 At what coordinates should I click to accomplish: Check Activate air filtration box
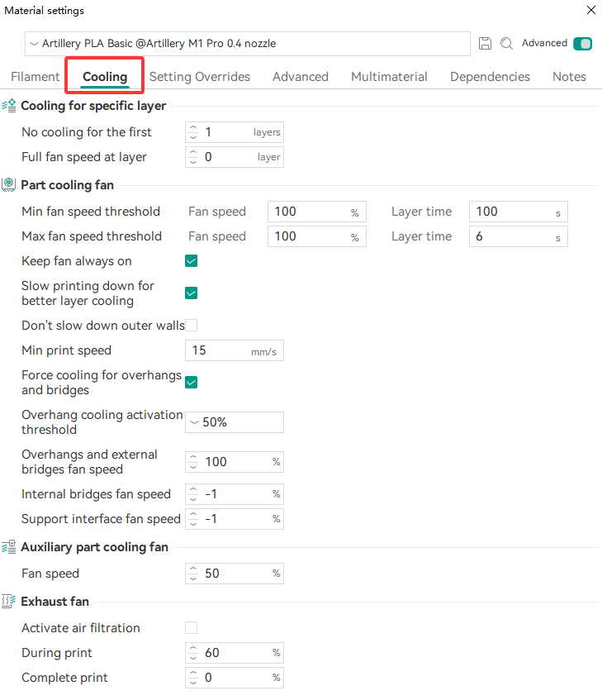point(191,628)
